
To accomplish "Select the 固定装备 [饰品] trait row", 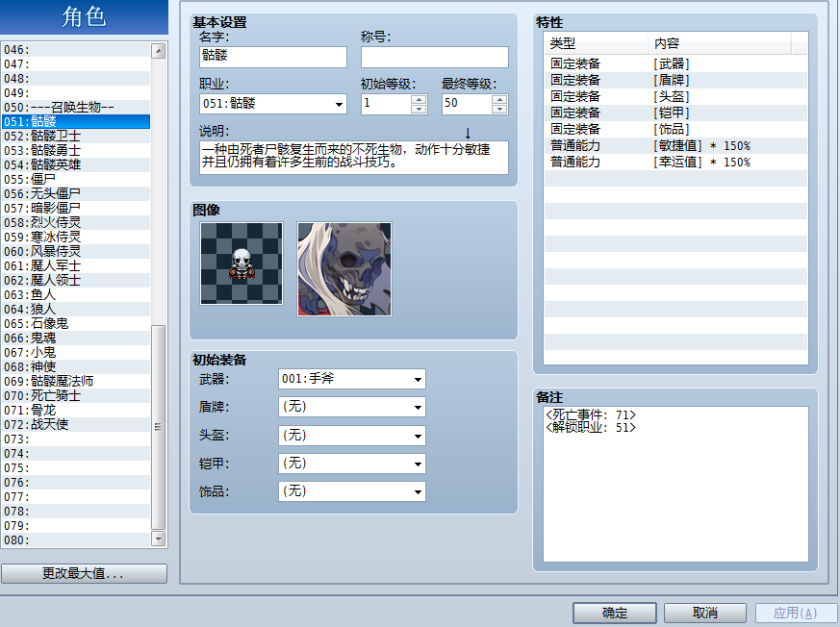I will click(x=675, y=129).
